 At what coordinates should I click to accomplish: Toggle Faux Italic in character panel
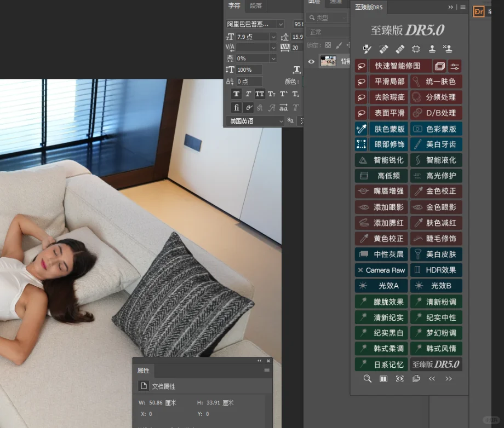[x=248, y=94]
